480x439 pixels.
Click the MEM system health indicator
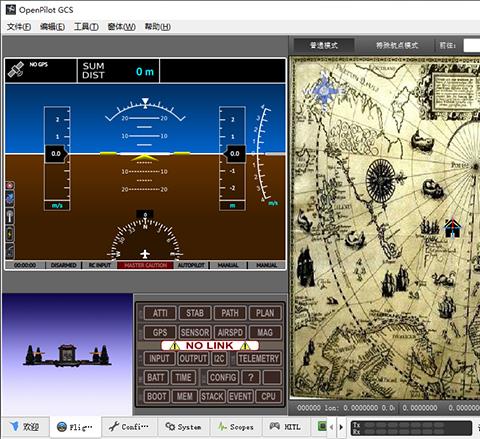point(185,397)
